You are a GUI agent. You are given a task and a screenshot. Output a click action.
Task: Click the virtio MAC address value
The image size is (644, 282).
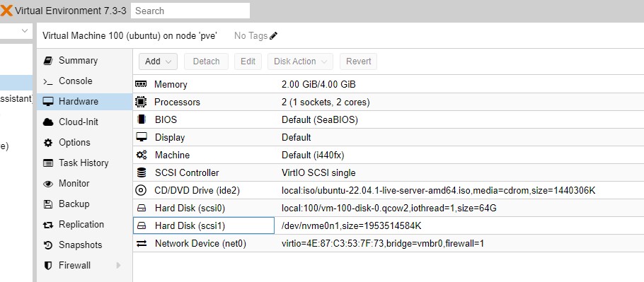tap(383, 243)
